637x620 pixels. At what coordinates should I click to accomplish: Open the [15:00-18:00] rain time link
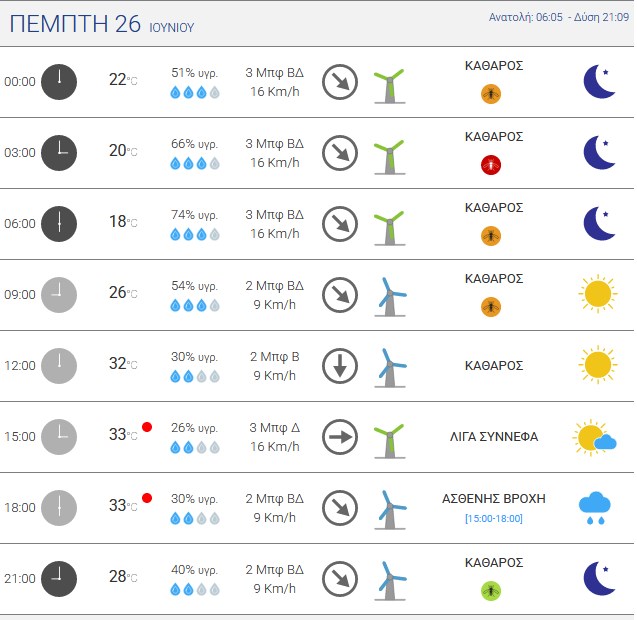pos(494,518)
